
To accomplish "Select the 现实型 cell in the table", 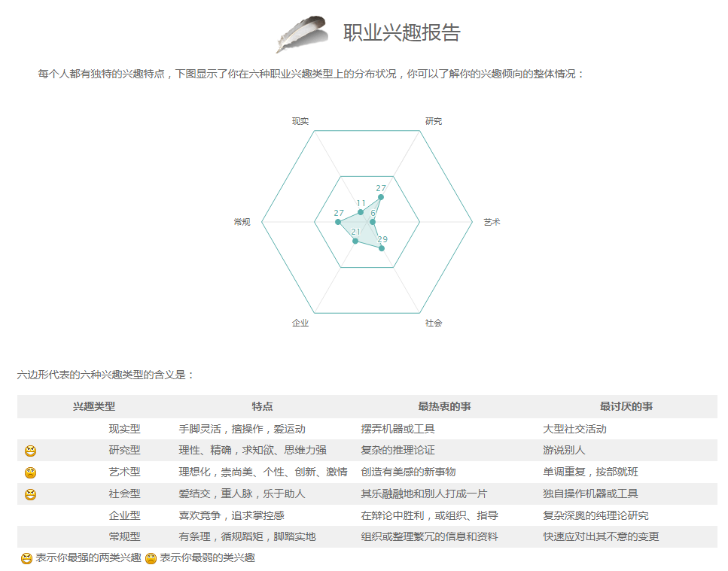I will pyautogui.click(x=124, y=429).
